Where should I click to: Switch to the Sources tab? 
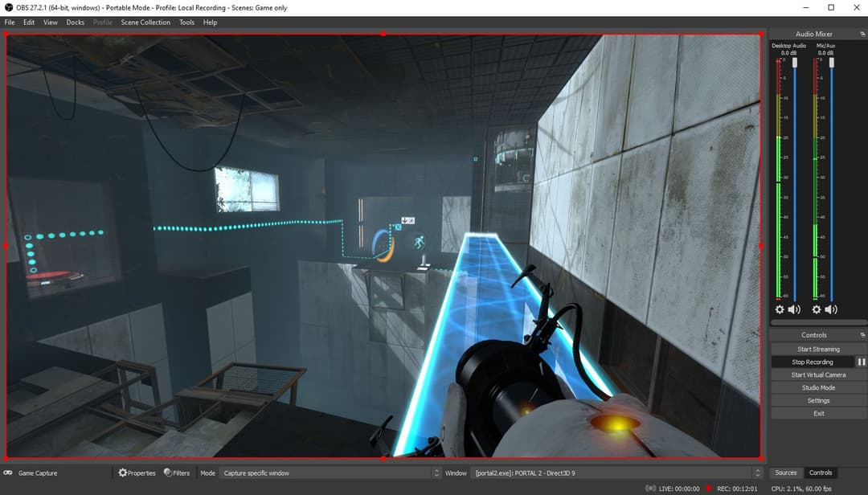785,472
